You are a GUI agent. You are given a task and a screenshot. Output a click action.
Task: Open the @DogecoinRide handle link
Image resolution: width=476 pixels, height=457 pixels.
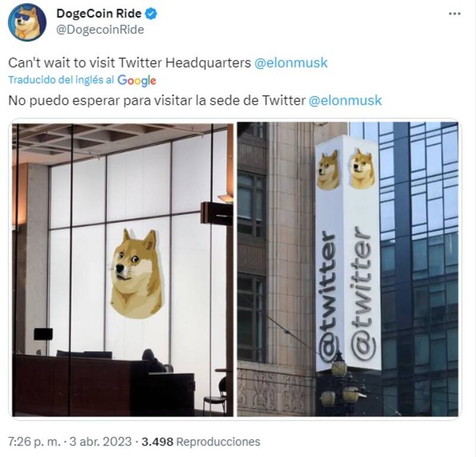100,30
